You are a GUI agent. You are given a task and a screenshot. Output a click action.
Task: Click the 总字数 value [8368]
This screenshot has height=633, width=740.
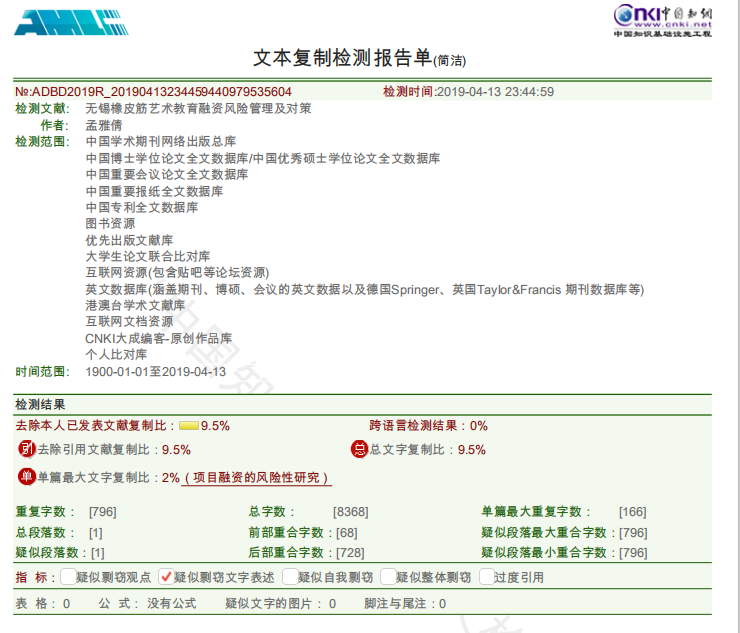pyautogui.click(x=351, y=512)
